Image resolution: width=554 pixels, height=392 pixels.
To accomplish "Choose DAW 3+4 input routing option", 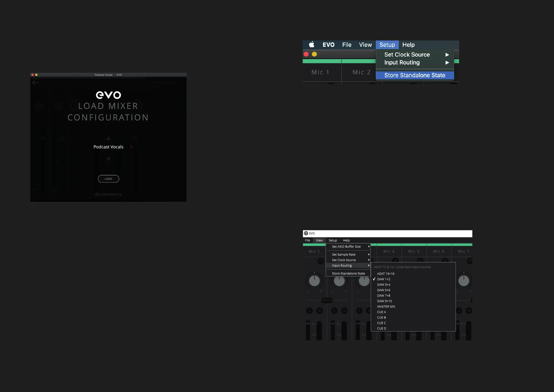I will (383, 285).
